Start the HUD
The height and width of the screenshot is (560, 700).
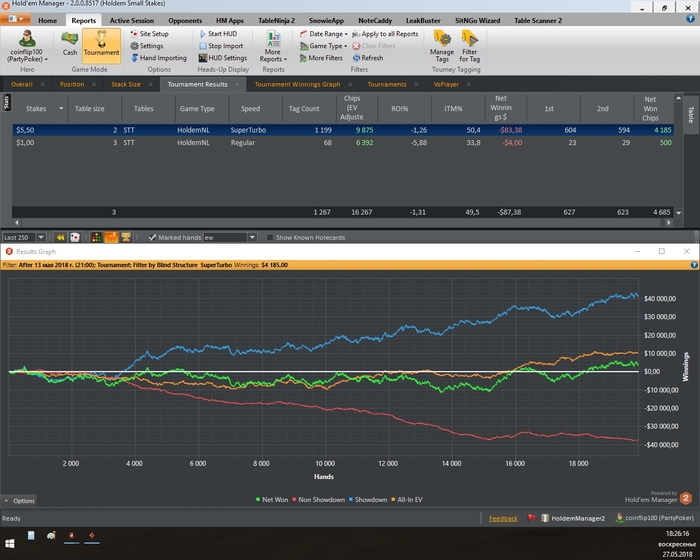click(x=218, y=33)
